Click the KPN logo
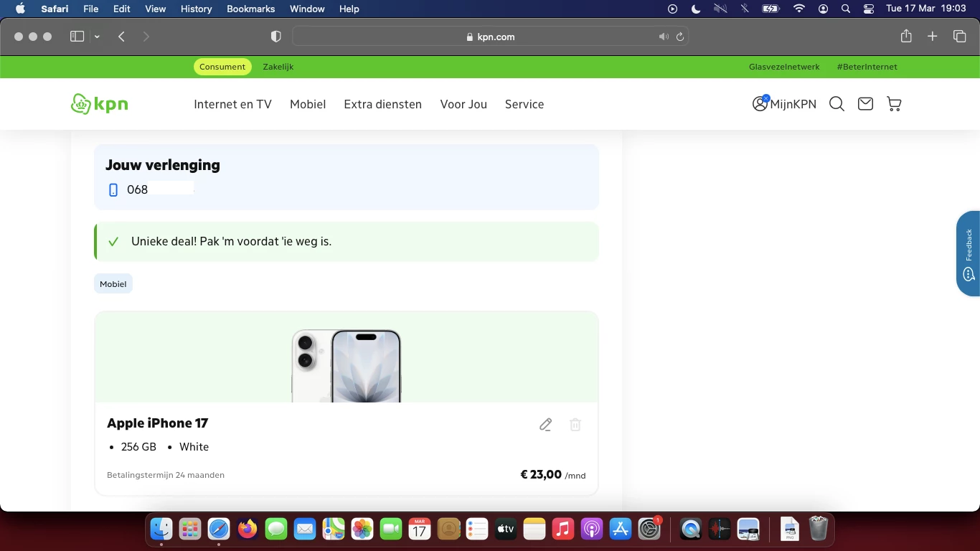This screenshot has height=551, width=980. (x=100, y=104)
